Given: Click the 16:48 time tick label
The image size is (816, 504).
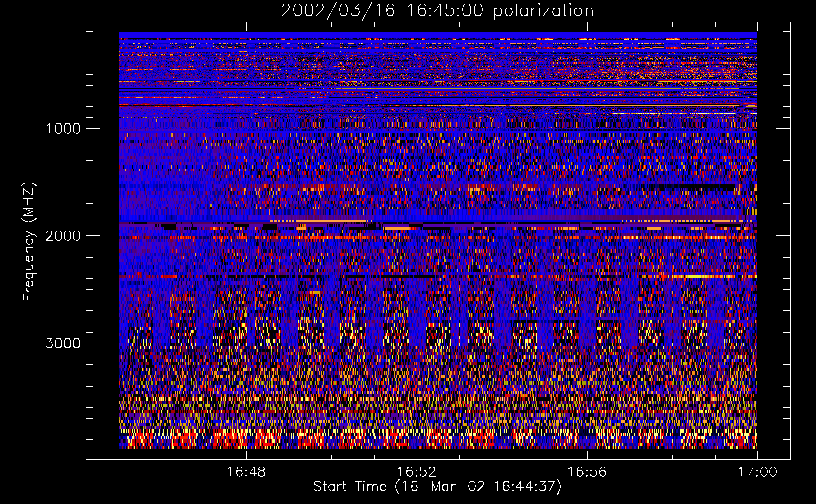Looking at the screenshot, I should click(246, 472).
